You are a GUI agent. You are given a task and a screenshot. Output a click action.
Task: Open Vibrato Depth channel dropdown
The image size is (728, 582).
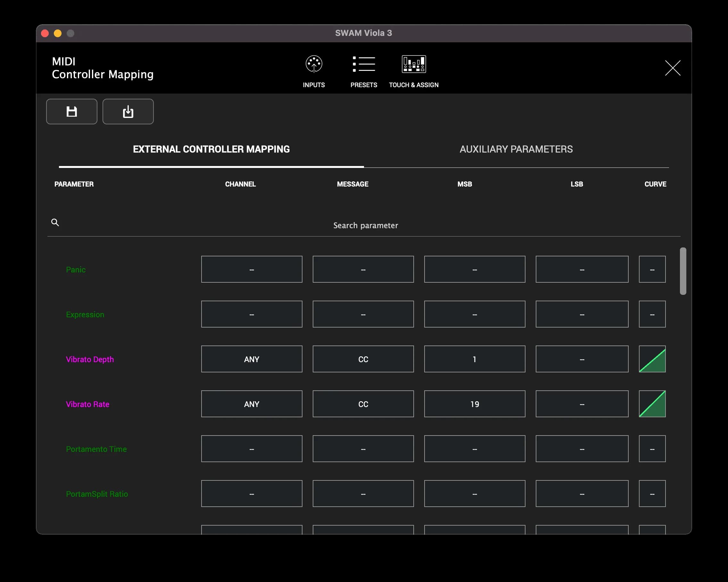pyautogui.click(x=252, y=359)
